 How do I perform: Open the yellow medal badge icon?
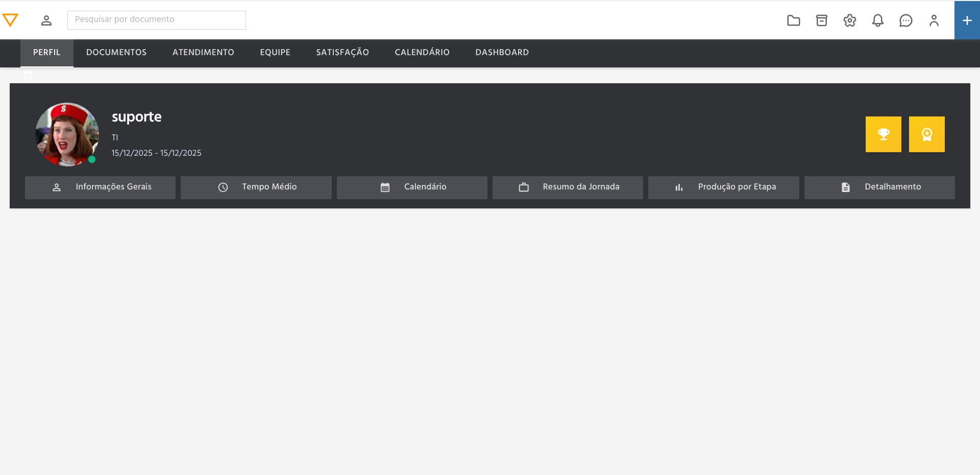click(x=927, y=134)
